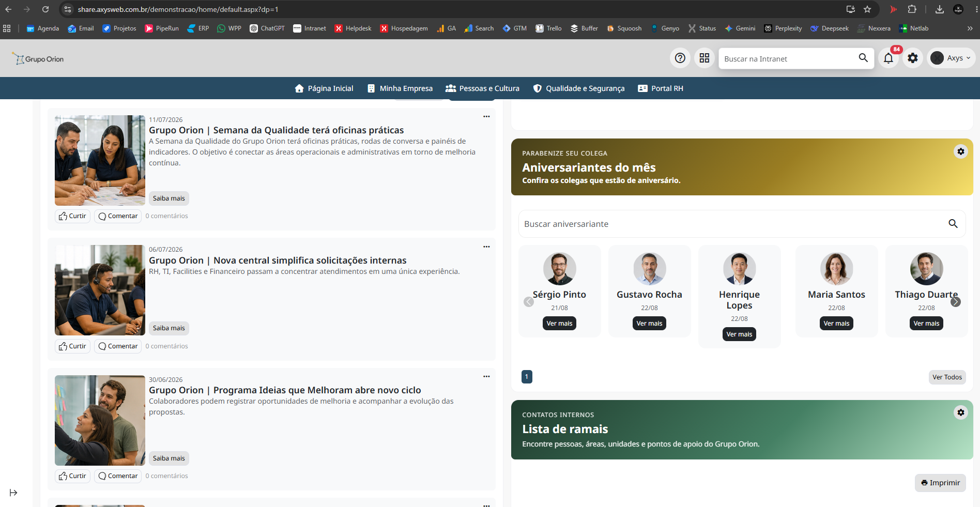Show previous birthday cards with left arrow

pyautogui.click(x=529, y=302)
